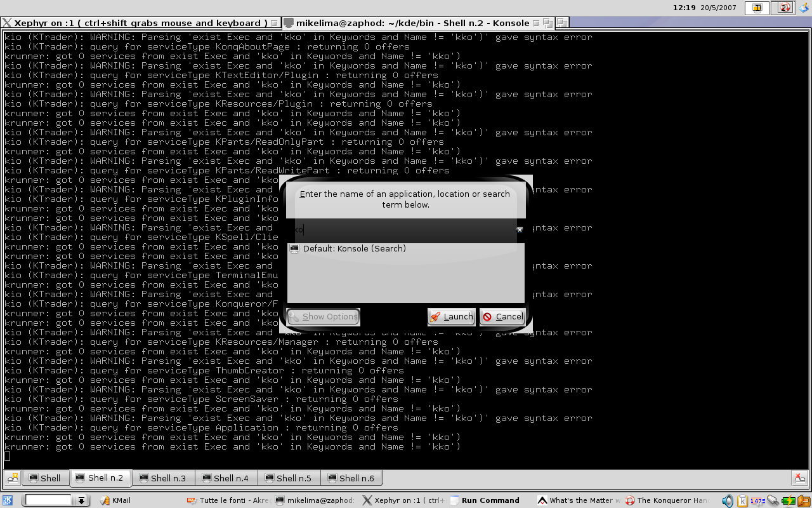The width and height of the screenshot is (812, 508).
Task: Switch to "What's the Matter" taskbar entry
Action: (x=579, y=500)
